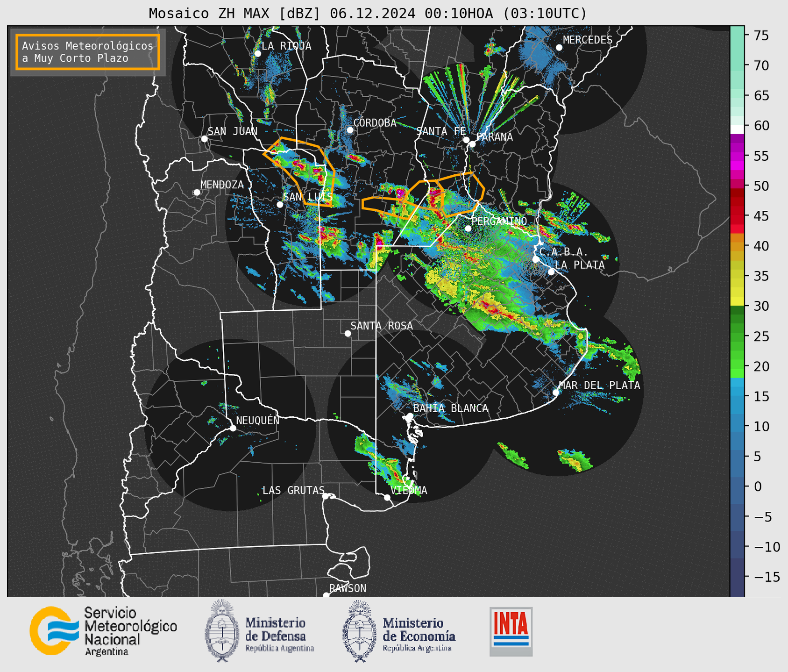Click the MERCEDES city marker dot
Image resolution: width=788 pixels, height=672 pixels.
pyautogui.click(x=559, y=48)
